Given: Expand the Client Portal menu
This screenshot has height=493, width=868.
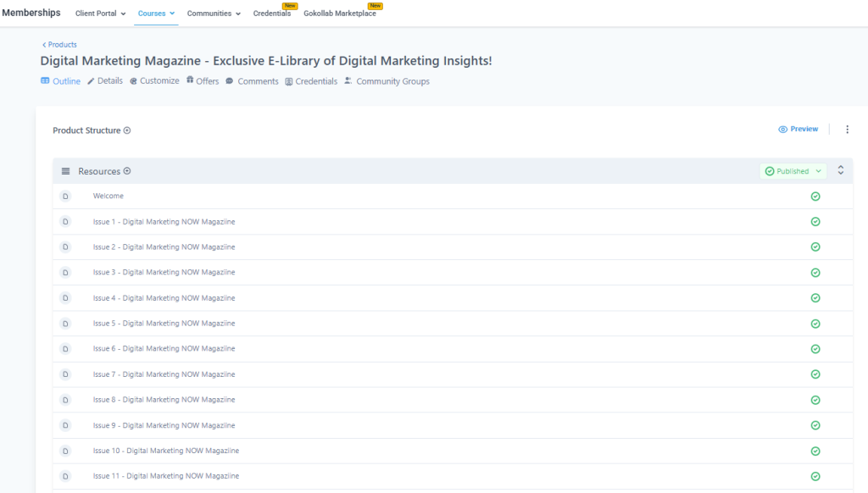Looking at the screenshot, I should coord(99,14).
